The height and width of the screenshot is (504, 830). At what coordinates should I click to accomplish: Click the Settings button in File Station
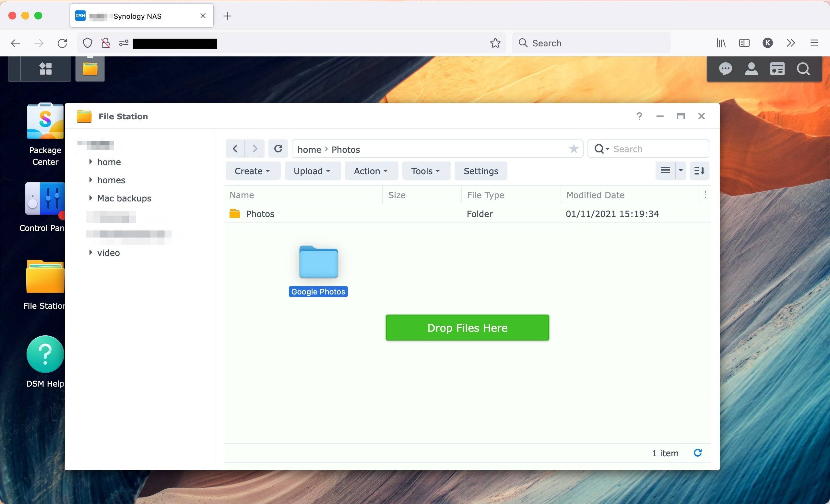click(481, 171)
